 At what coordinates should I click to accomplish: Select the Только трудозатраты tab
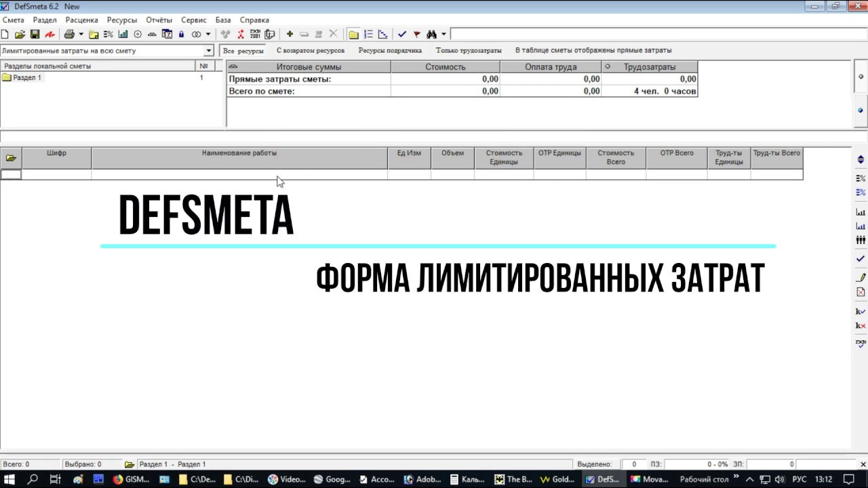[469, 51]
